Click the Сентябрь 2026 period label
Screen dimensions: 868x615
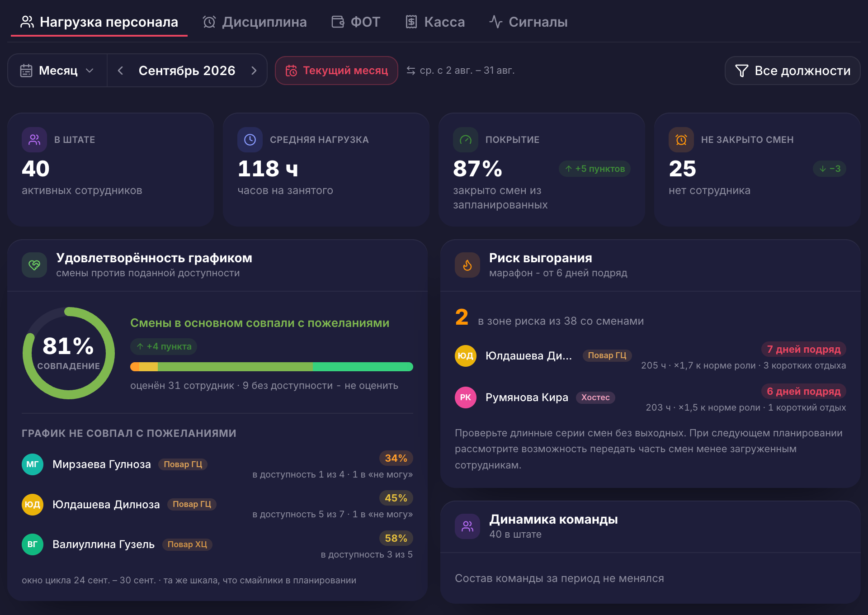coord(187,71)
